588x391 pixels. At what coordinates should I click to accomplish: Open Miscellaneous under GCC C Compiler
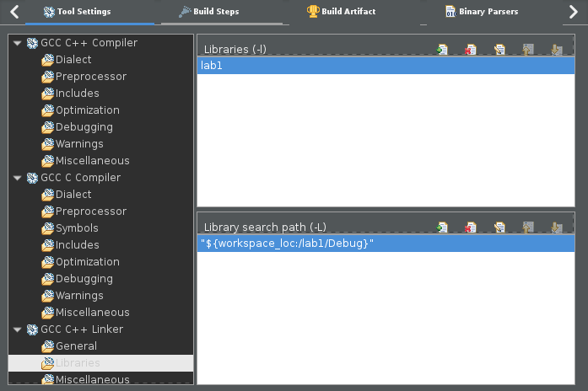pos(93,313)
